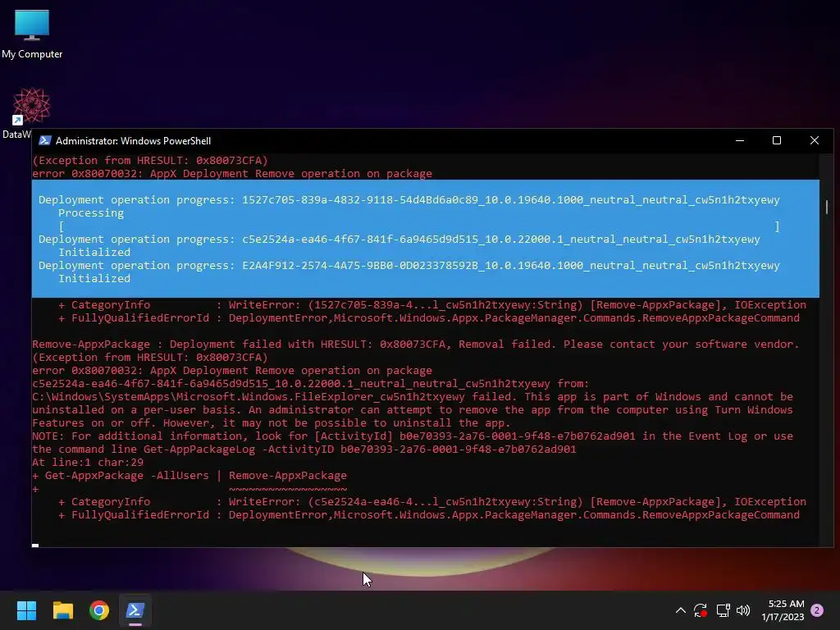Screen dimensions: 840x630
Task: Launch File Explorer from the taskbar
Action: (63, 610)
